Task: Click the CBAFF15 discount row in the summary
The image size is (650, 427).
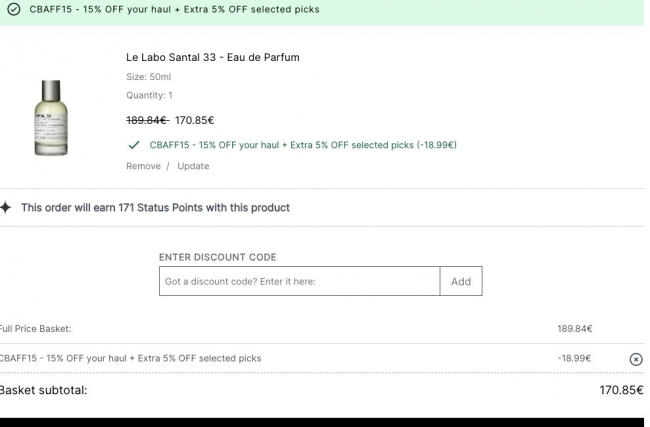Action: coord(322,358)
